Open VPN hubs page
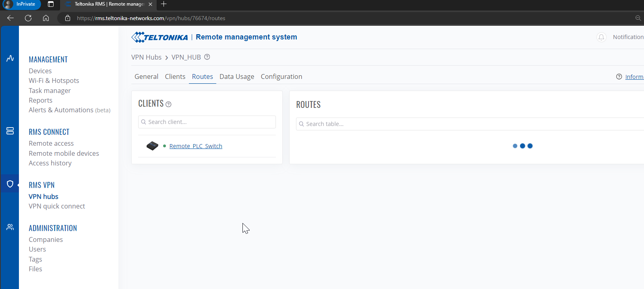 tap(43, 196)
